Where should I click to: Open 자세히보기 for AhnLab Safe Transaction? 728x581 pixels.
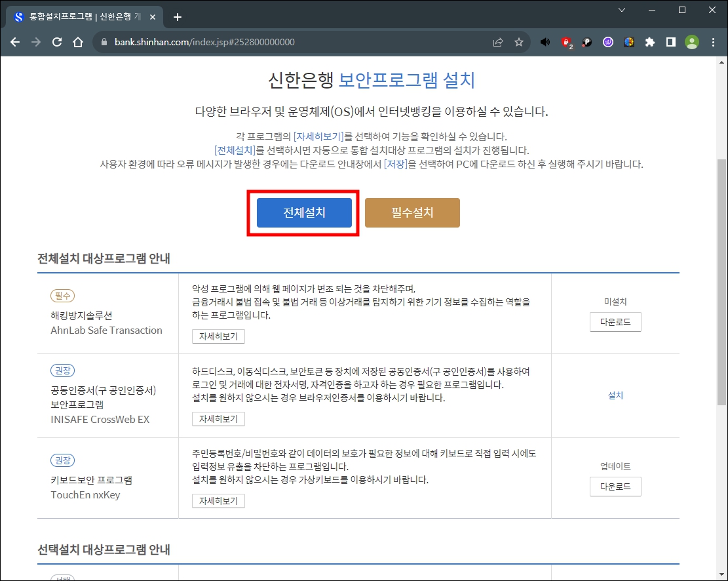[218, 336]
